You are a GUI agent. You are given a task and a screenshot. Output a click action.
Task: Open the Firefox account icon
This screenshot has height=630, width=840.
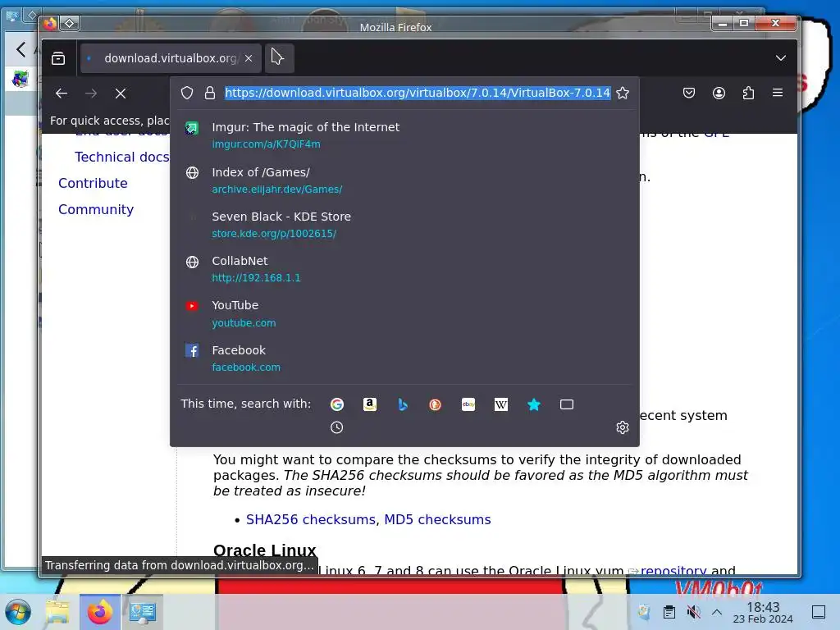(x=719, y=93)
